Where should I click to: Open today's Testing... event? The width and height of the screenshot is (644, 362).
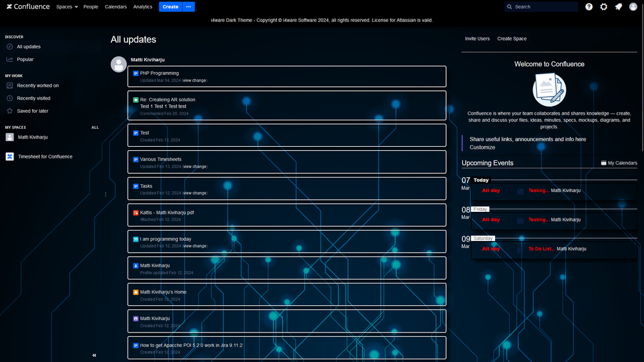click(538, 191)
